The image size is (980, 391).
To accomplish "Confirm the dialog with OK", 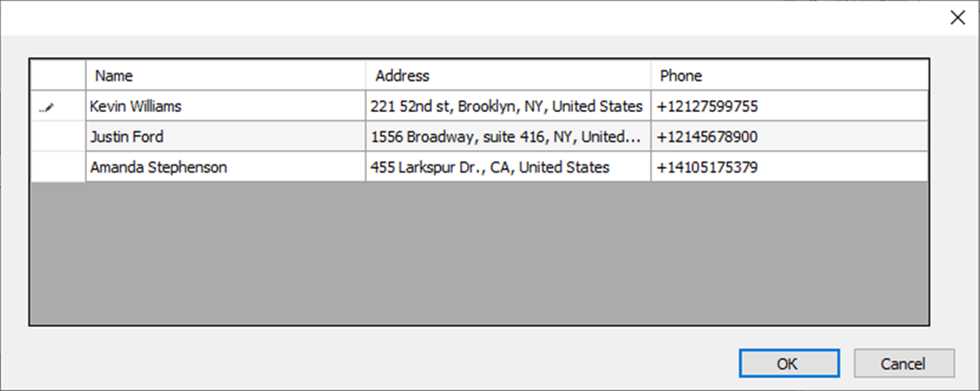I will coord(789,363).
